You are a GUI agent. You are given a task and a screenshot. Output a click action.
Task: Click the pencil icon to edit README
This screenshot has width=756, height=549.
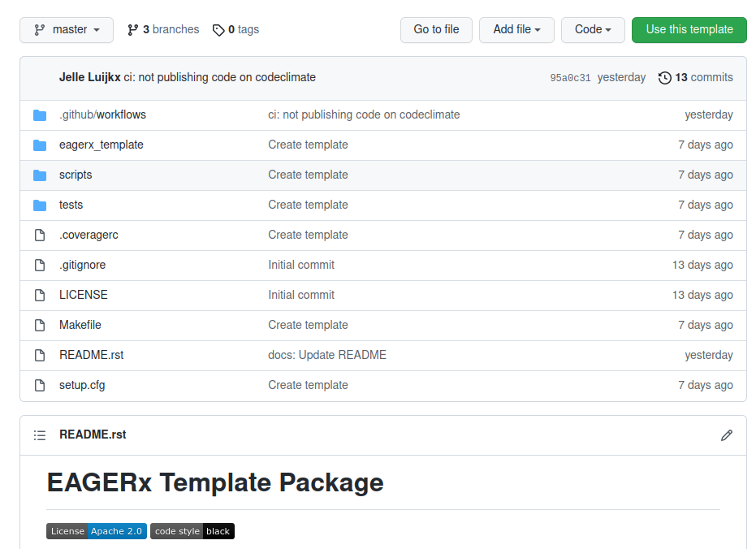tap(727, 435)
